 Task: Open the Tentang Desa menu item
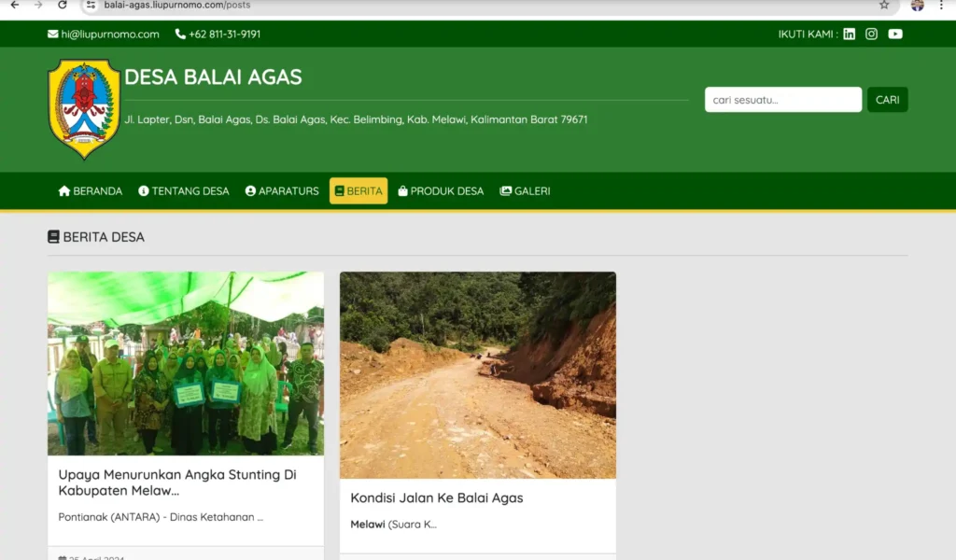[x=184, y=190]
